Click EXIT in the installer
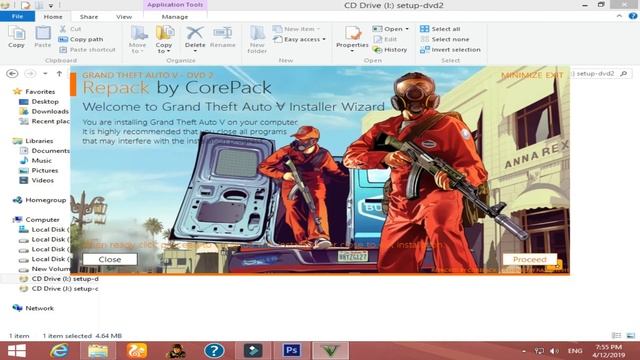Viewport: 640px width, 360px height. pos(555,75)
